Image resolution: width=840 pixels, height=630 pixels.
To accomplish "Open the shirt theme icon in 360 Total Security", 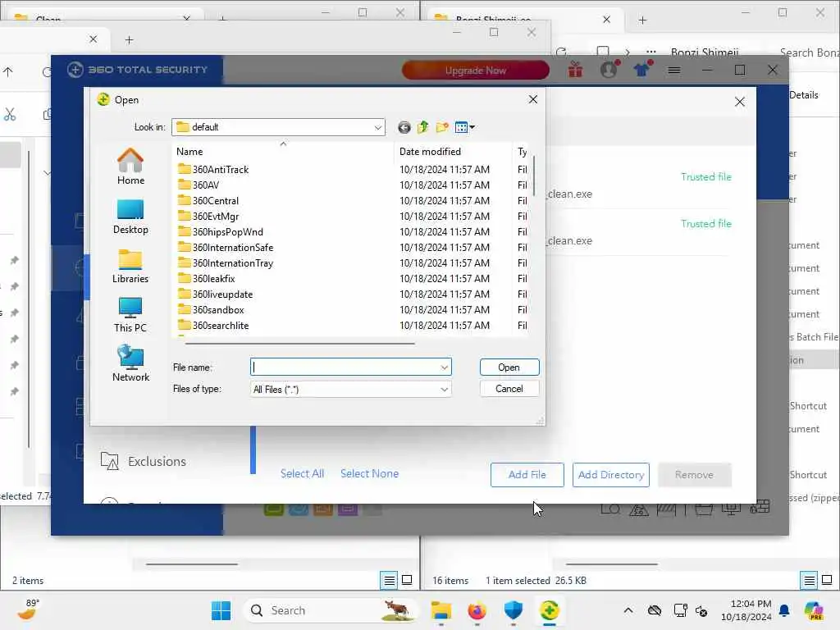I will [x=641, y=70].
